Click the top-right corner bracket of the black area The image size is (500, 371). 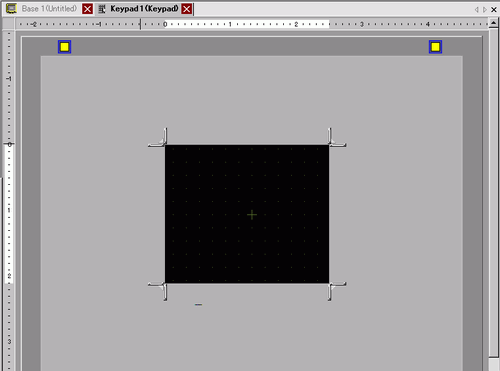click(x=337, y=137)
